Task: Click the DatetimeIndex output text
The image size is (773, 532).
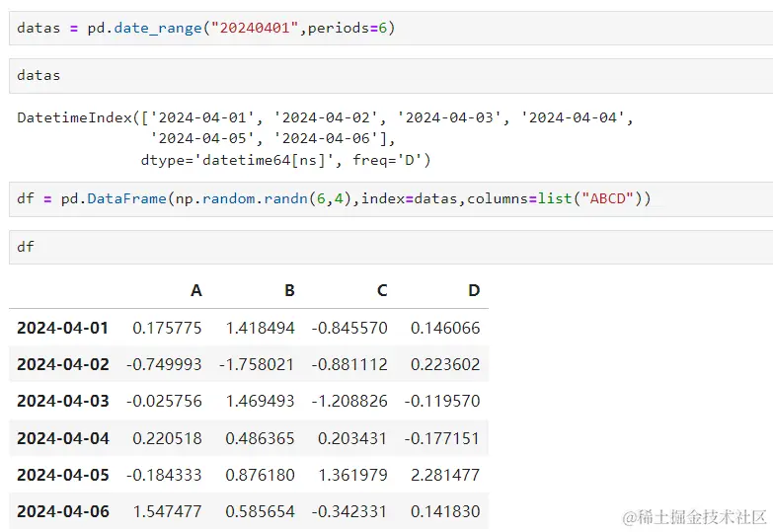Action: pyautogui.click(x=325, y=139)
